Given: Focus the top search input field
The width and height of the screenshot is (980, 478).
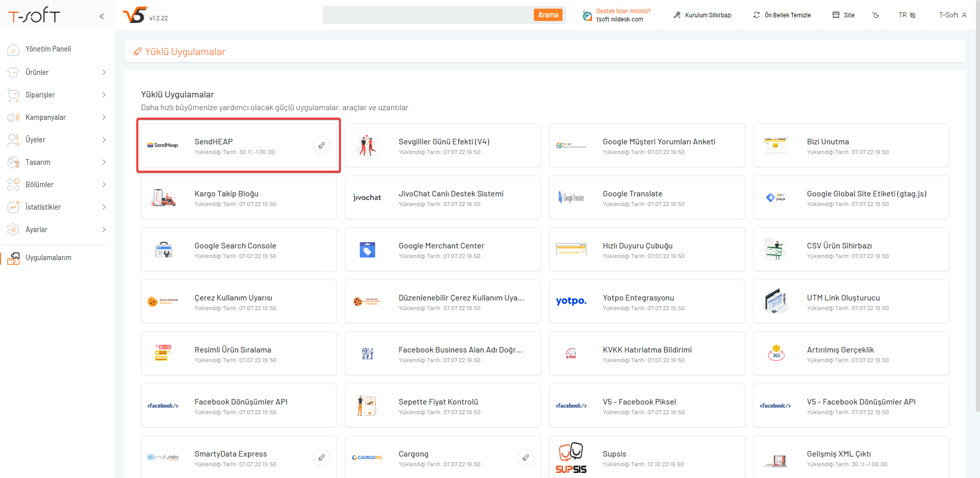Looking at the screenshot, I should tap(429, 15).
